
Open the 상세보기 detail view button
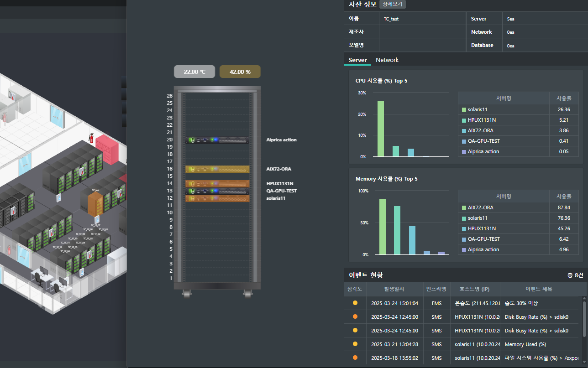pyautogui.click(x=393, y=4)
